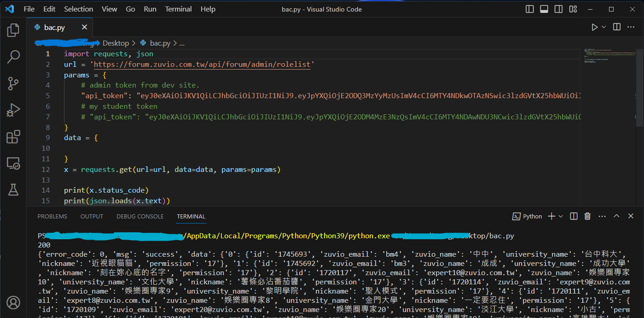Open the Remote Explorer view
Image resolution: width=644 pixels, height=318 pixels.
click(13, 163)
